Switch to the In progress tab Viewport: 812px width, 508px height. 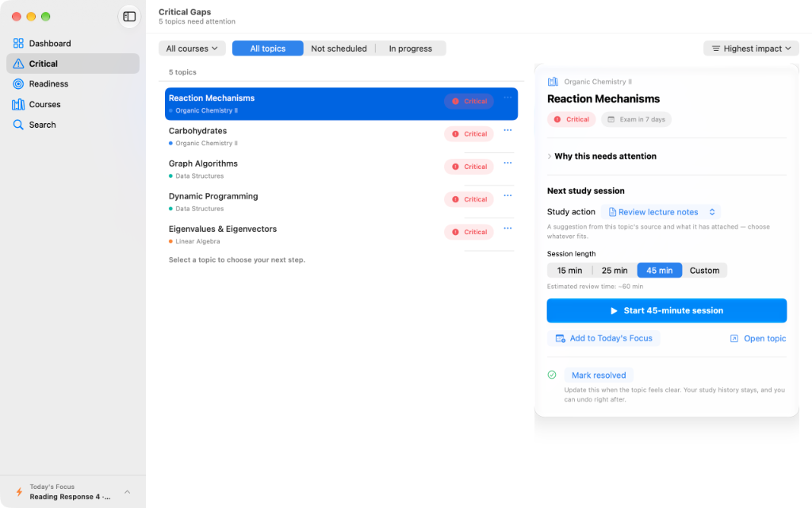pos(411,48)
